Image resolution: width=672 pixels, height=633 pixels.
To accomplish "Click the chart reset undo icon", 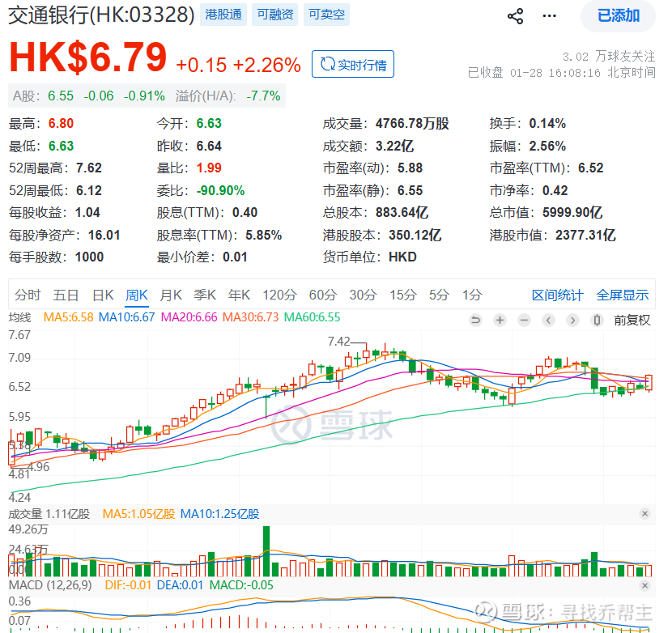I will tap(475, 320).
